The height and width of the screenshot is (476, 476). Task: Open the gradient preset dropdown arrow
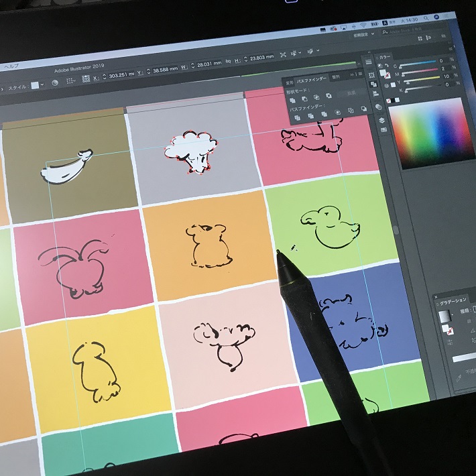[x=453, y=315]
